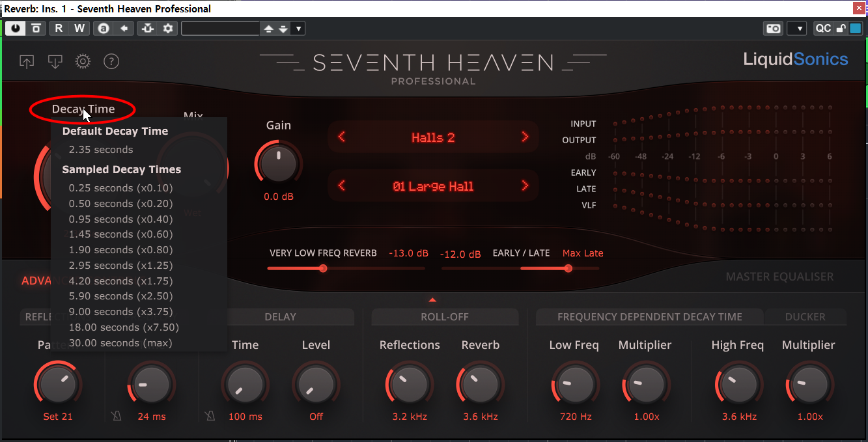
Task: Click the Max Late value text
Action: [x=583, y=253]
